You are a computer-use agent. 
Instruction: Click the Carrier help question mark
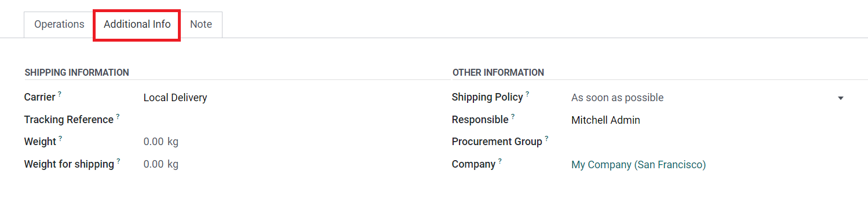tap(60, 94)
